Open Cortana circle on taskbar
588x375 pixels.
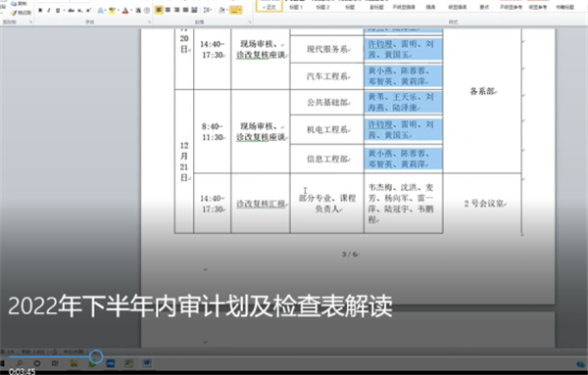coord(37,363)
